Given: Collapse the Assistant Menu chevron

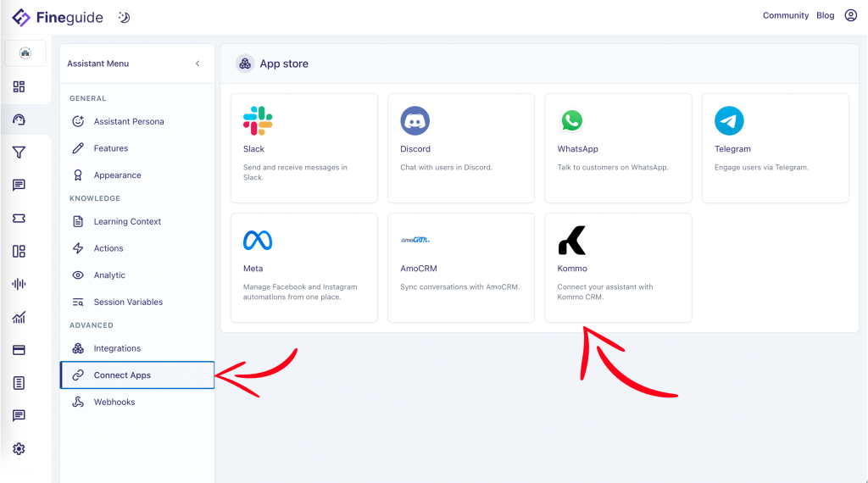Looking at the screenshot, I should (198, 64).
